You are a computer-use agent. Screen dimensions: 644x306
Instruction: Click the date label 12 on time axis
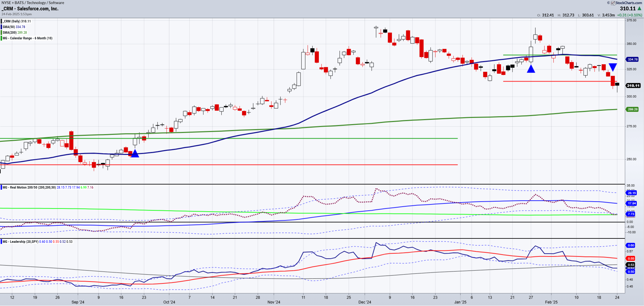tap(12, 297)
